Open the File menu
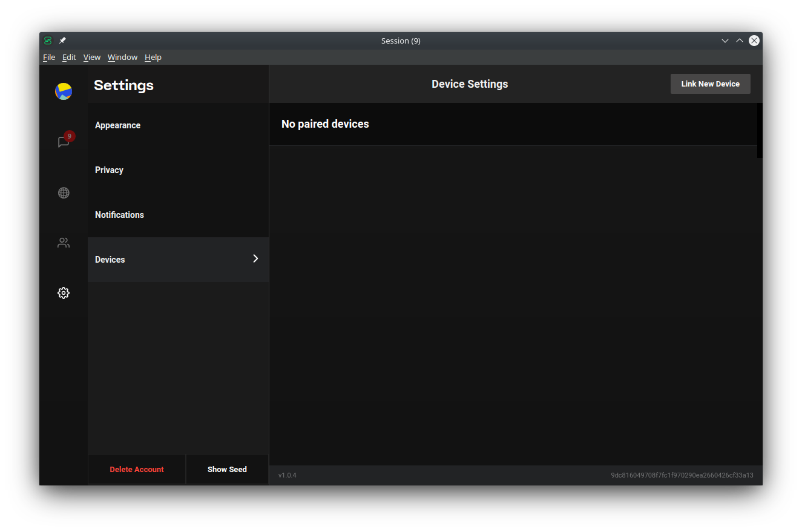Viewport: 802px width, 532px height. [48, 57]
